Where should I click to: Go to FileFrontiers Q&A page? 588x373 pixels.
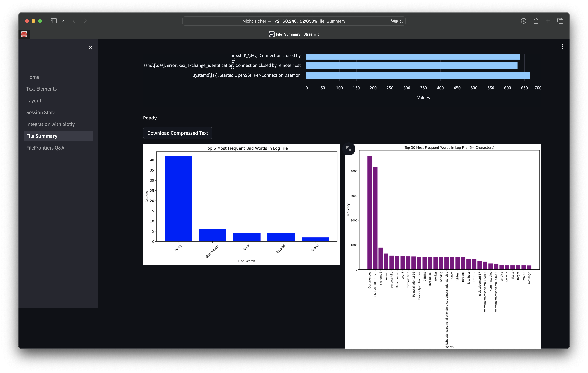click(x=45, y=148)
